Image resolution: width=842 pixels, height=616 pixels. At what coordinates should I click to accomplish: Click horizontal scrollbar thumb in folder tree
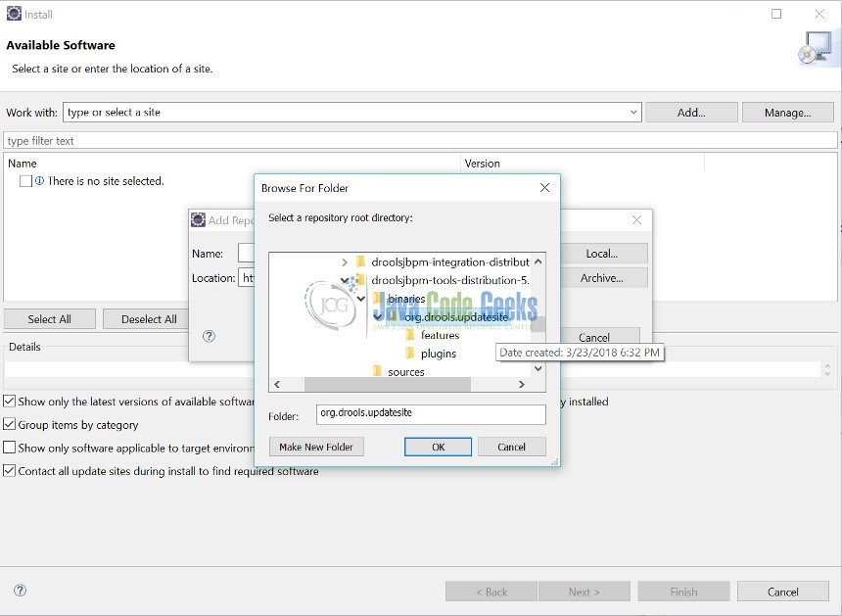(x=387, y=384)
